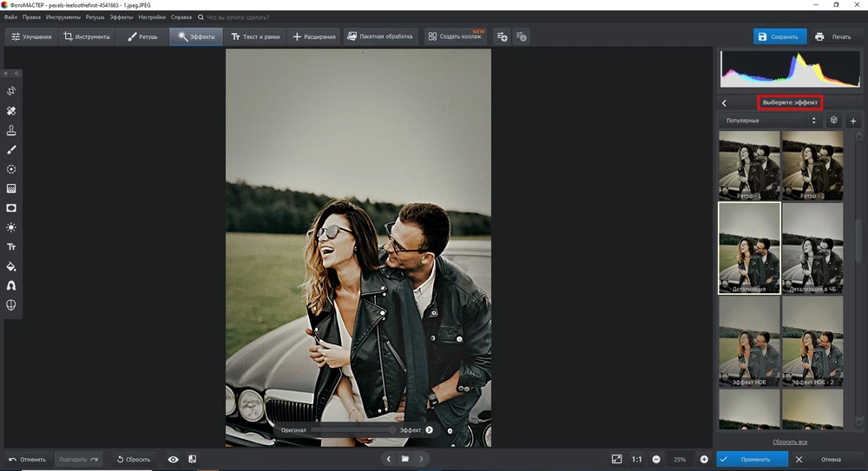The image size is (868, 471).
Task: Pick the paint brush tool
Action: point(11,150)
